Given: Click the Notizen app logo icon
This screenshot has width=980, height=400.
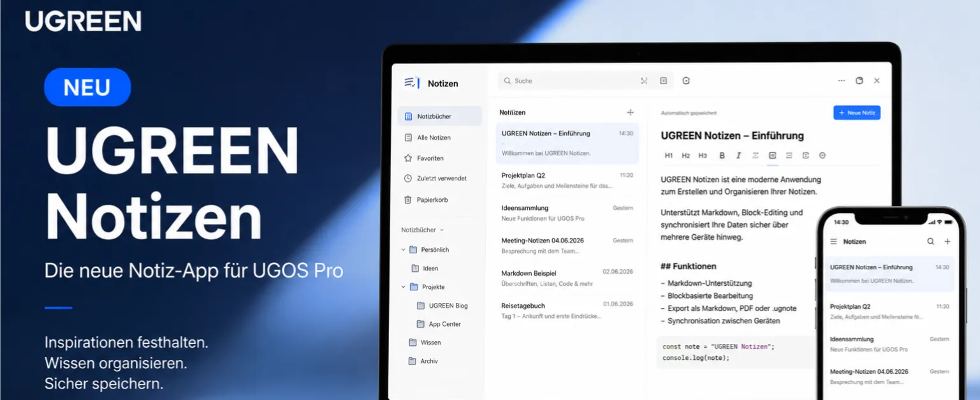Looking at the screenshot, I should pyautogui.click(x=412, y=83).
